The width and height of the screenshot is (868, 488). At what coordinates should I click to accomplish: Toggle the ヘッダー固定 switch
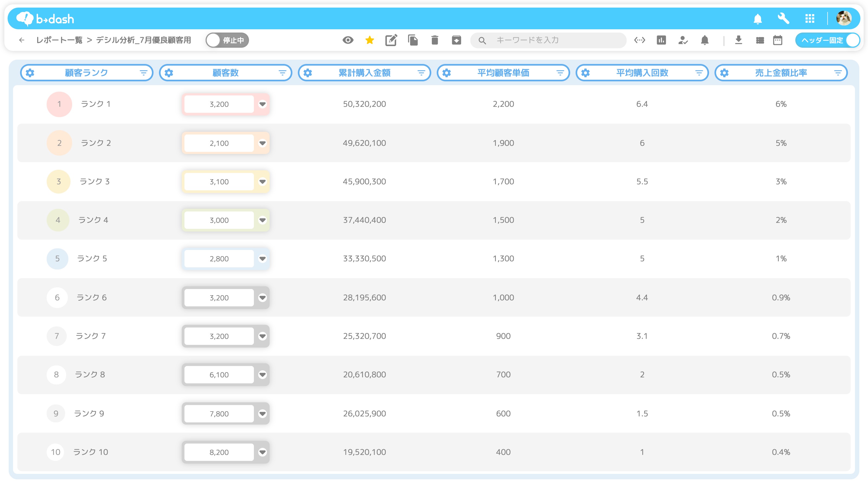(x=827, y=40)
